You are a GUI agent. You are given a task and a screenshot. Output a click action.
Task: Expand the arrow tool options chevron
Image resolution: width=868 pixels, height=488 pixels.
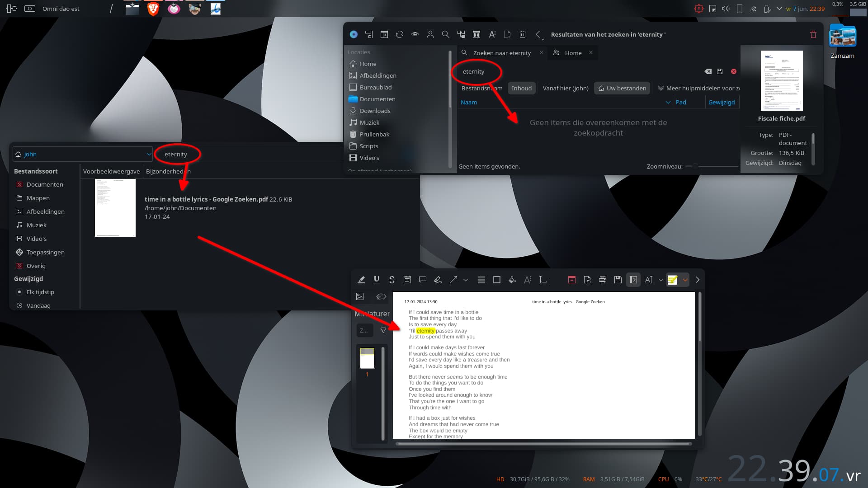click(466, 280)
